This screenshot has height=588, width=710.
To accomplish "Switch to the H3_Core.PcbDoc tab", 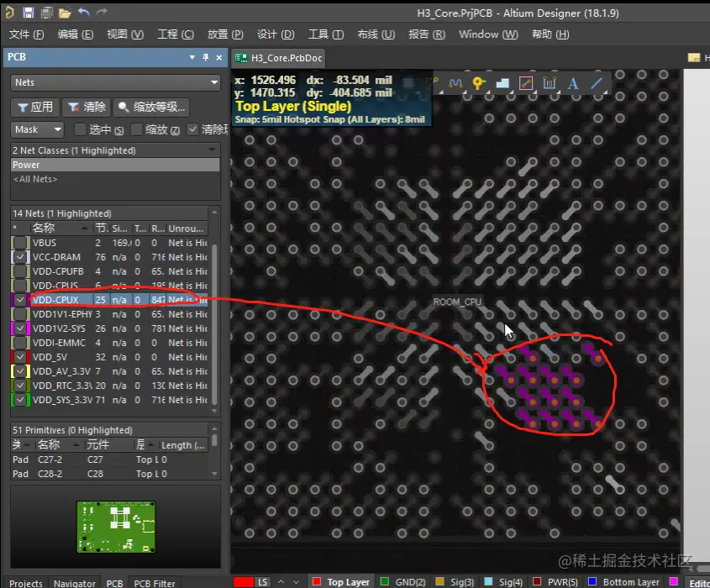I will 278,58.
